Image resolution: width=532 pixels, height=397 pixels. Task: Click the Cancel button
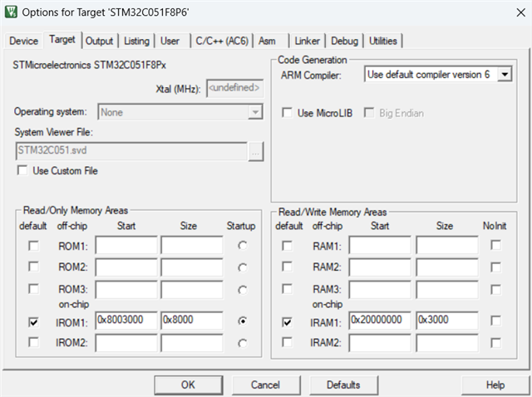pyautogui.click(x=265, y=385)
